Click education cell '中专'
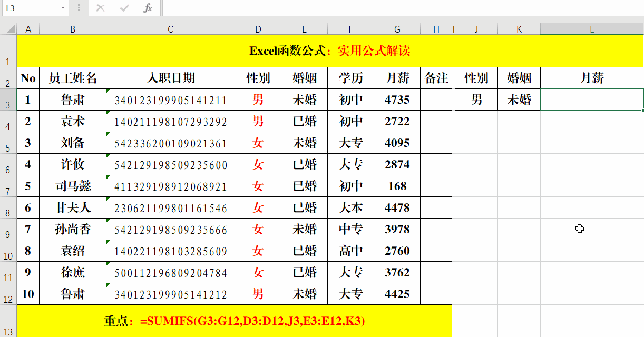Image resolution: width=644 pixels, height=337 pixels. [x=351, y=229]
